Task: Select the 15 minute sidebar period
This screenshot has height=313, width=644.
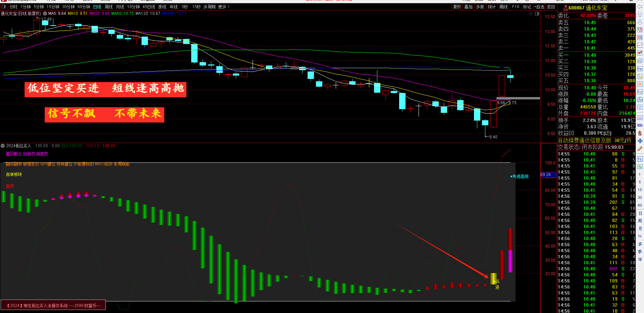Action: 640,190
